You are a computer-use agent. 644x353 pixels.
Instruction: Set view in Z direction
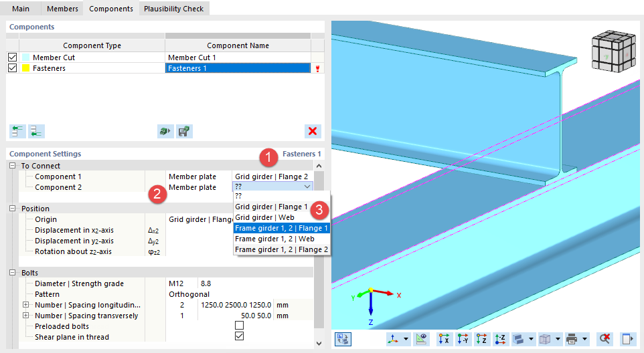(481, 339)
